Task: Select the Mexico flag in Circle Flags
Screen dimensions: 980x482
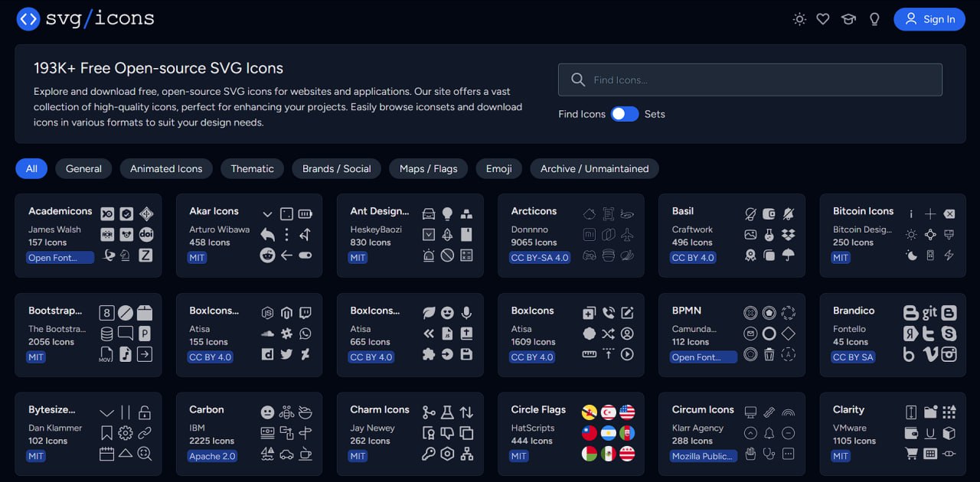Action: (608, 454)
